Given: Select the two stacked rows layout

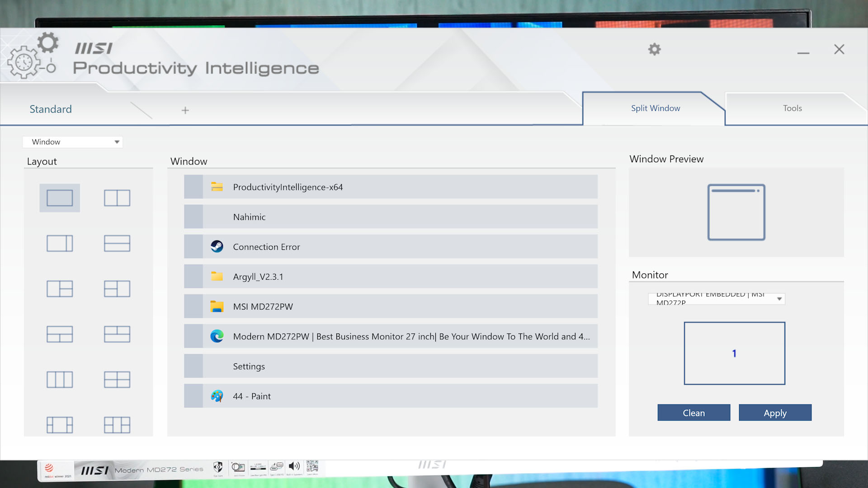Looking at the screenshot, I should [117, 244].
